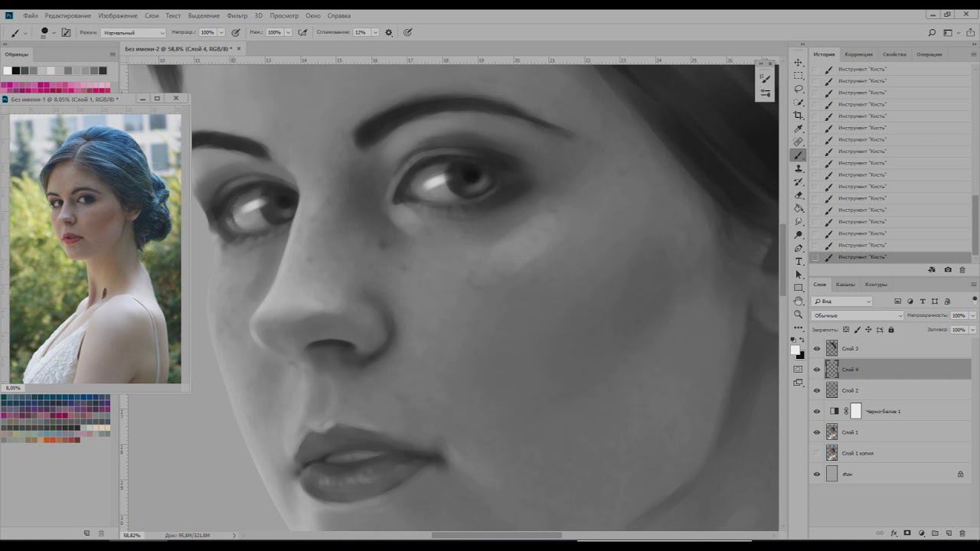Select the Hand tool

click(799, 301)
